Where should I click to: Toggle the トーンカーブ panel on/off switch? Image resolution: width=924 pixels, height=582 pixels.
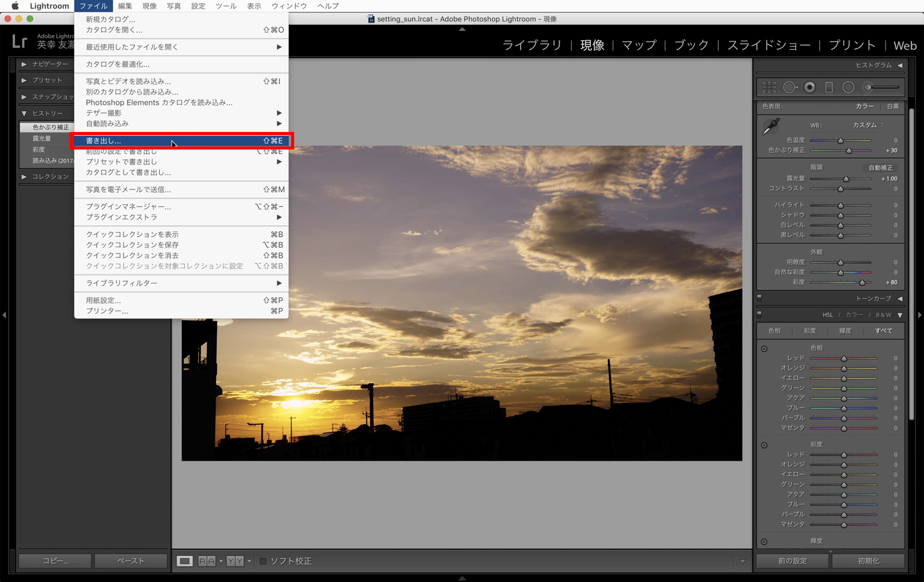coord(760,297)
